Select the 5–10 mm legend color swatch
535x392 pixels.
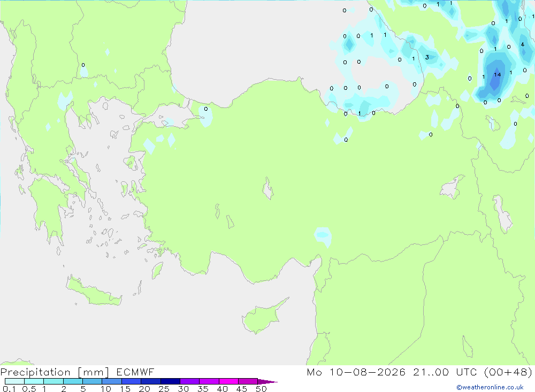93,381
